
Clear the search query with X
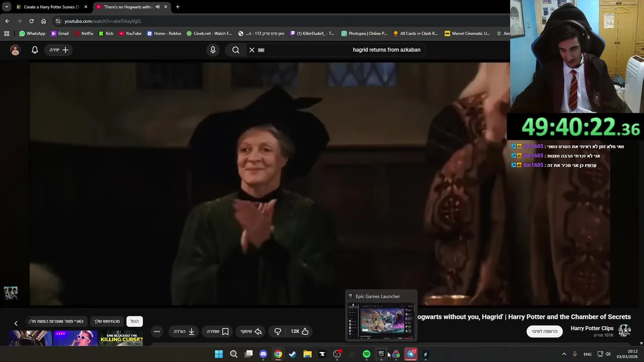(252, 50)
